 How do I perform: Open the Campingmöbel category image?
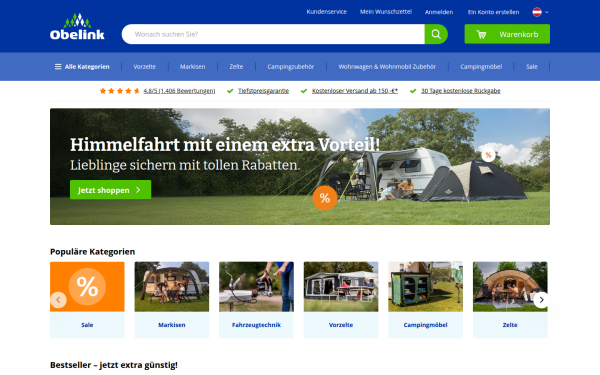(x=426, y=287)
